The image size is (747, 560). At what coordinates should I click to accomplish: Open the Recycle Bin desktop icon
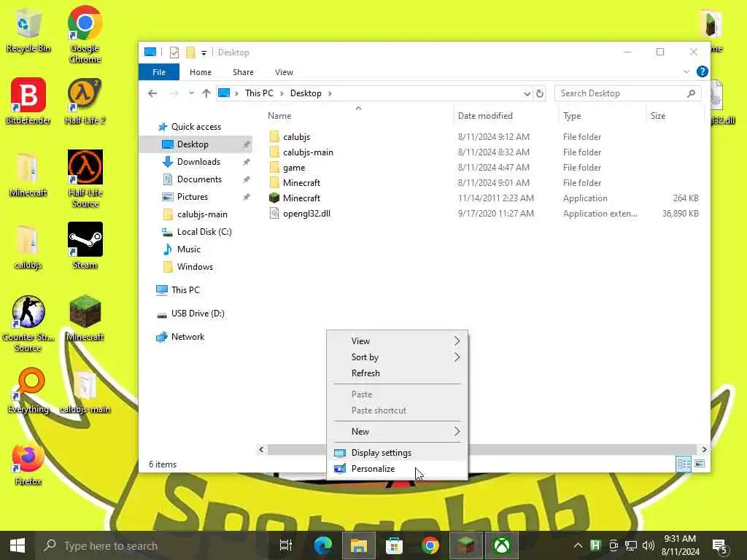click(x=28, y=29)
